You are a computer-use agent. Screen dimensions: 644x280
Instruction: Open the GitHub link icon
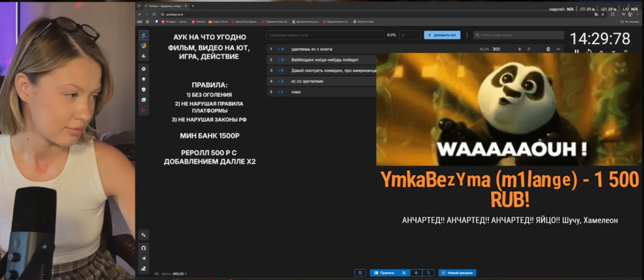pos(144,248)
